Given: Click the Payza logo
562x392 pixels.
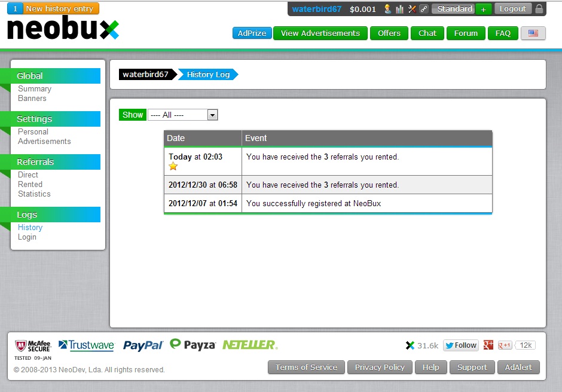Looking at the screenshot, I should tap(193, 344).
